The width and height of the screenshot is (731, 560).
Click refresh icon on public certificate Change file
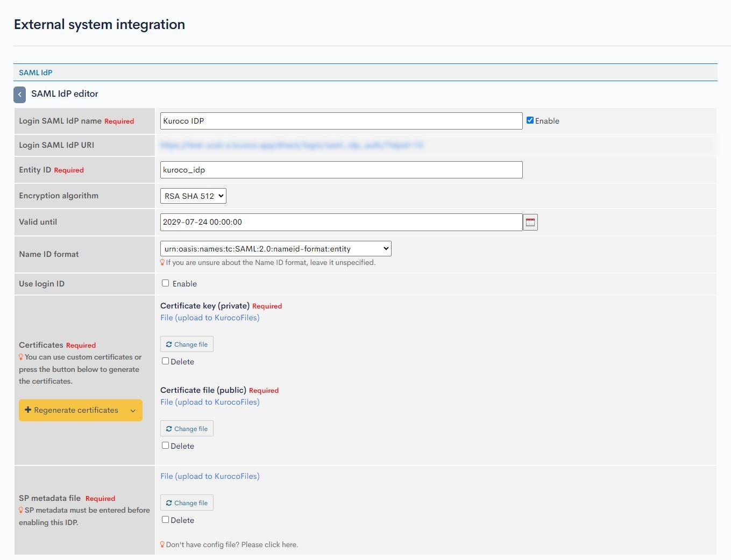(169, 429)
